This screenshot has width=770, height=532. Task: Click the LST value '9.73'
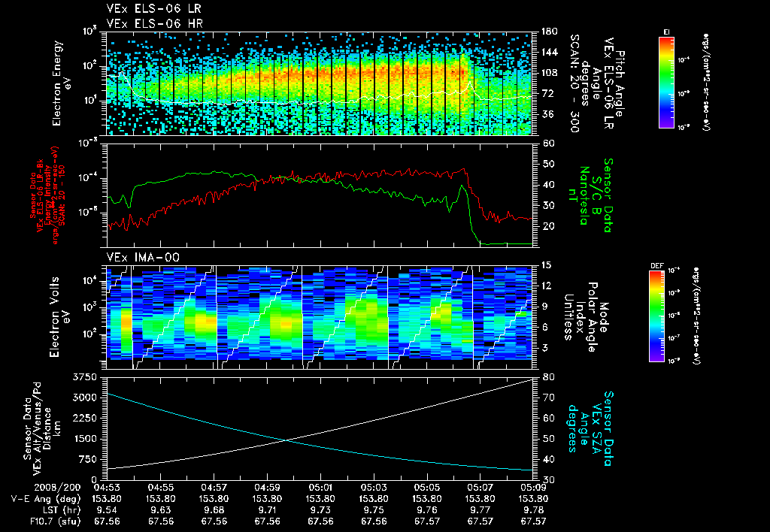pos(320,510)
